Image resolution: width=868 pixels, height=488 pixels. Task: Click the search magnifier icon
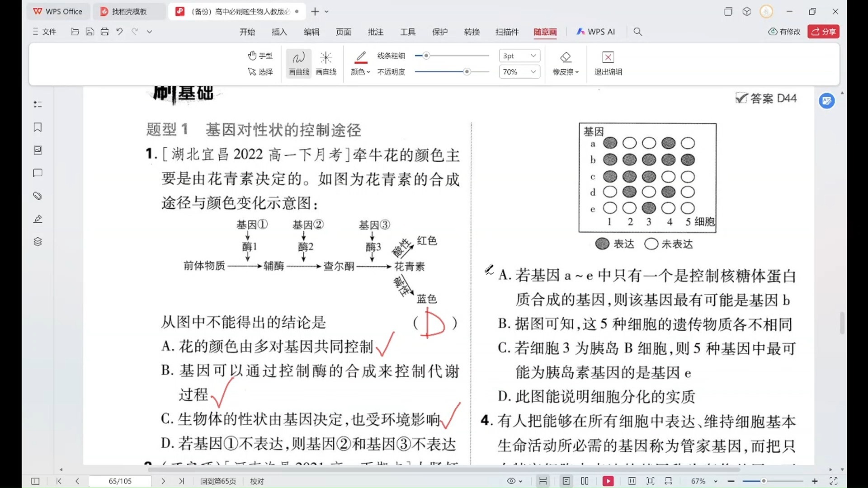click(x=637, y=32)
